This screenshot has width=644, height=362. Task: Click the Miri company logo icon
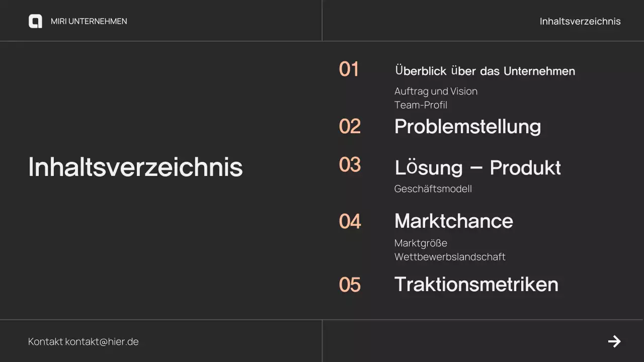click(35, 21)
